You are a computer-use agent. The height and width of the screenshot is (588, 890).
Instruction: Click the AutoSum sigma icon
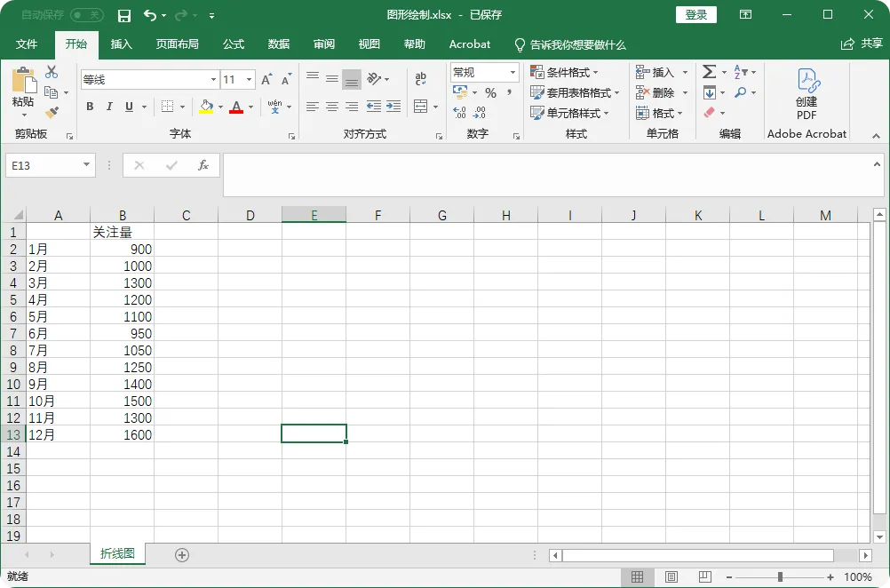click(x=709, y=72)
